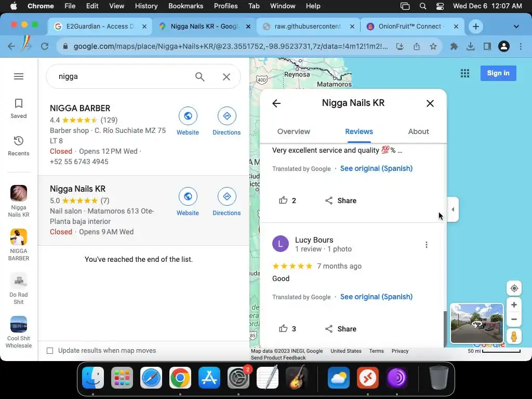Open Website for the nail salon listing

pyautogui.click(x=188, y=202)
